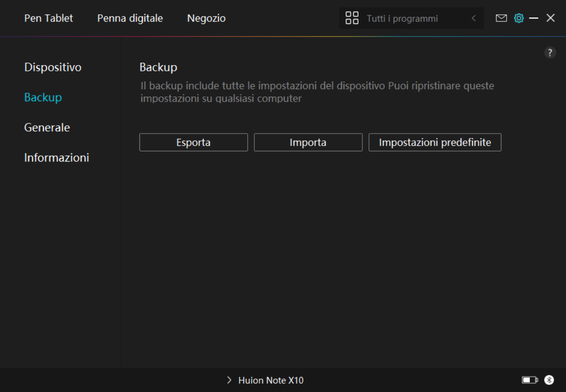566x392 pixels.
Task: Expand the device list chevron beside Huion
Action: (229, 380)
